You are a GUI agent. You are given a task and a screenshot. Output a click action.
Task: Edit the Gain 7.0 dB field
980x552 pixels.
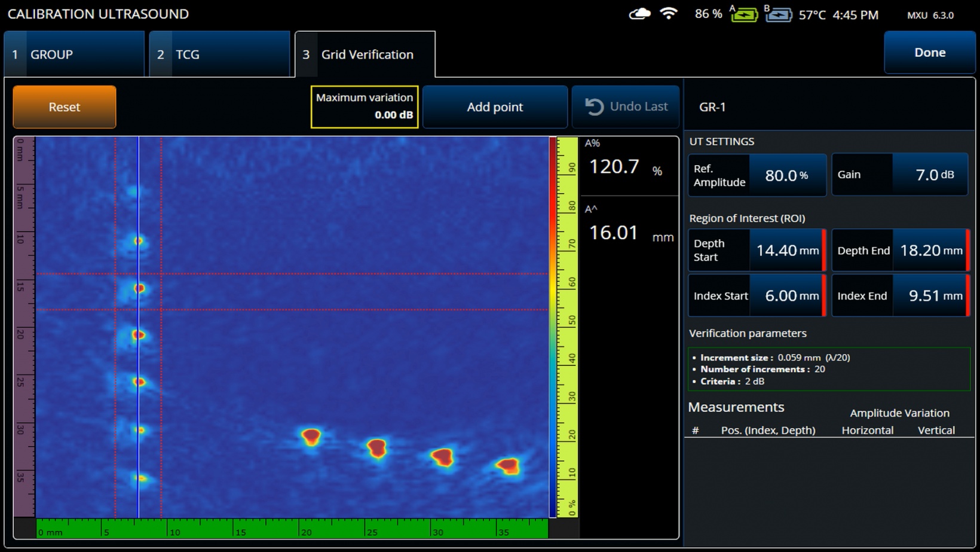point(929,175)
